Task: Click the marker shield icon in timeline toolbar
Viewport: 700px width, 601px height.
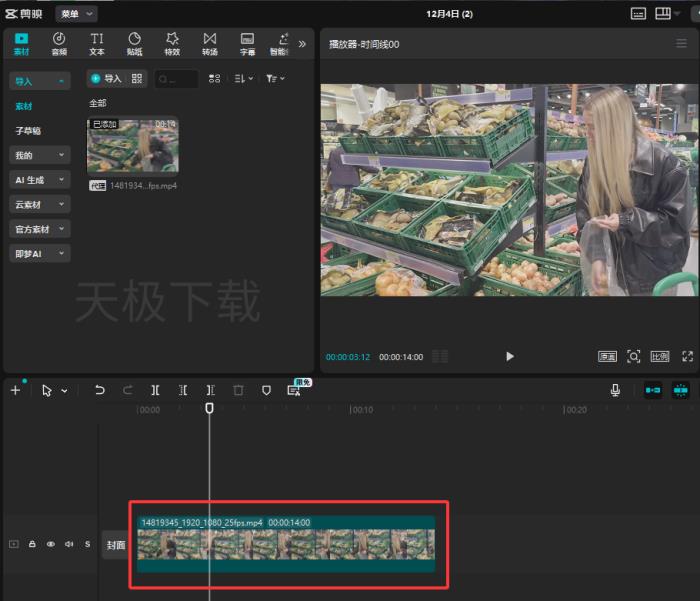Action: [x=266, y=390]
